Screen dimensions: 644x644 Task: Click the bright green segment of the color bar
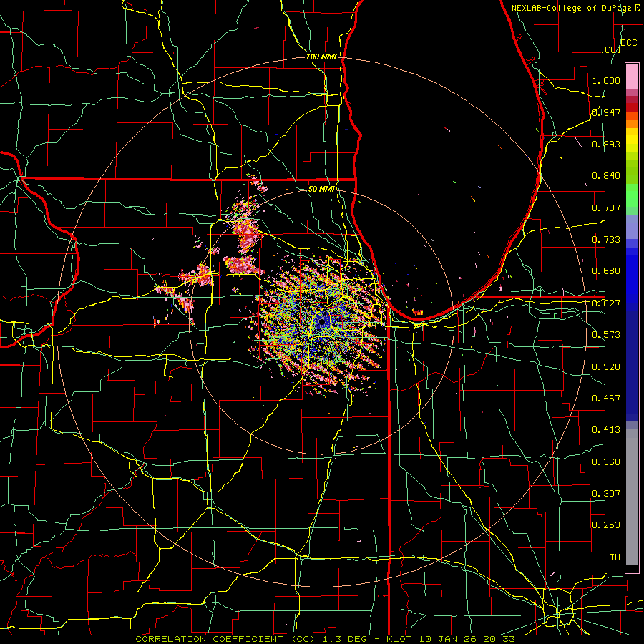[x=632, y=195]
